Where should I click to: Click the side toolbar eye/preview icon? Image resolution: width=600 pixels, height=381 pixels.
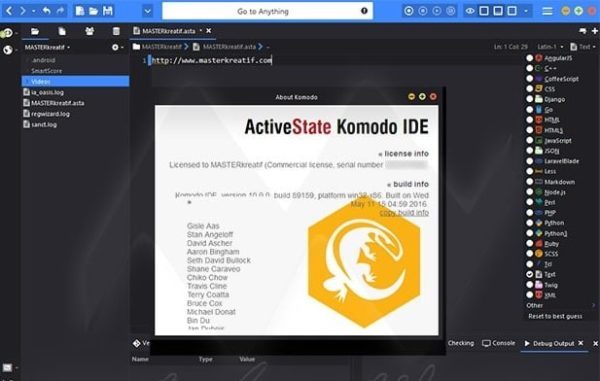click(x=7, y=33)
